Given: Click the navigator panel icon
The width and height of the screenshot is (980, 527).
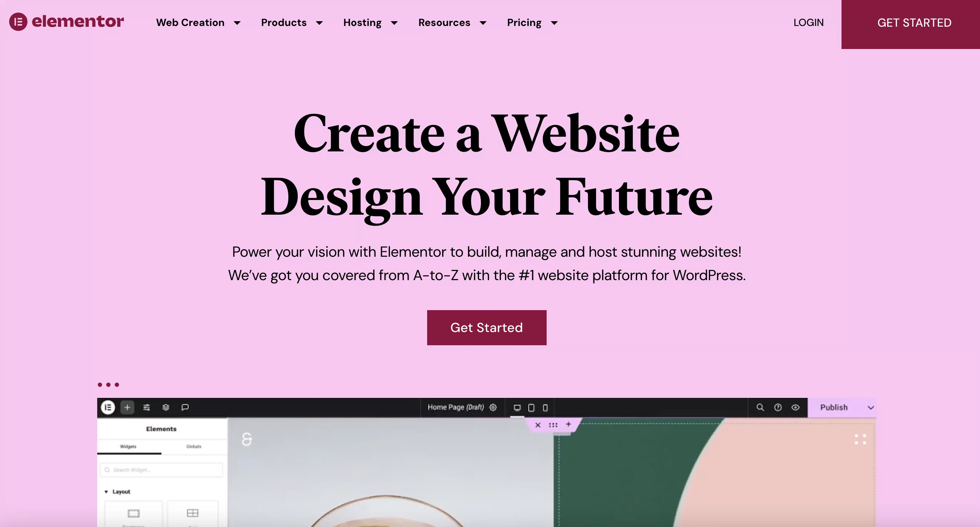Looking at the screenshot, I should [167, 407].
